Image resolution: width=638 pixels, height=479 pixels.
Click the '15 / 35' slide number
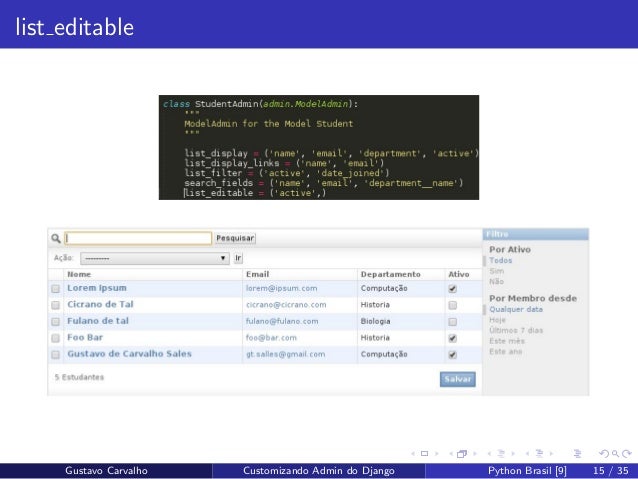[611, 471]
